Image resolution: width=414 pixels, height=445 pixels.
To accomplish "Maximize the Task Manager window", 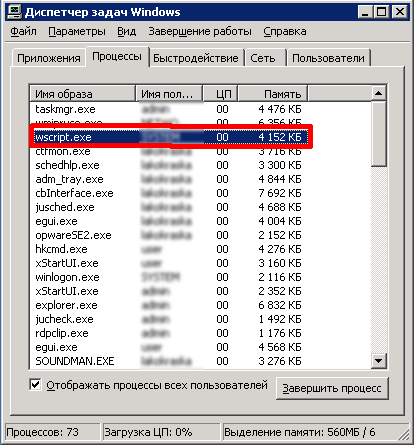I will [x=381, y=12].
